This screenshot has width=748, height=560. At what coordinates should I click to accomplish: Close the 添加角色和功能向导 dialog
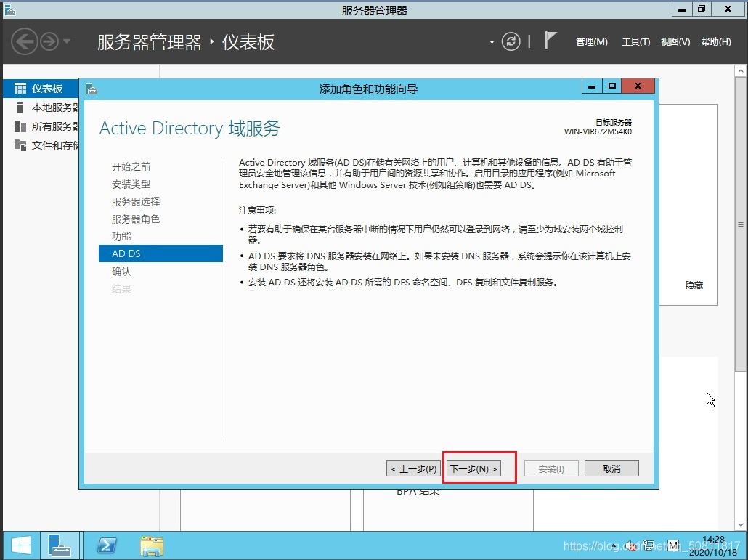638,86
